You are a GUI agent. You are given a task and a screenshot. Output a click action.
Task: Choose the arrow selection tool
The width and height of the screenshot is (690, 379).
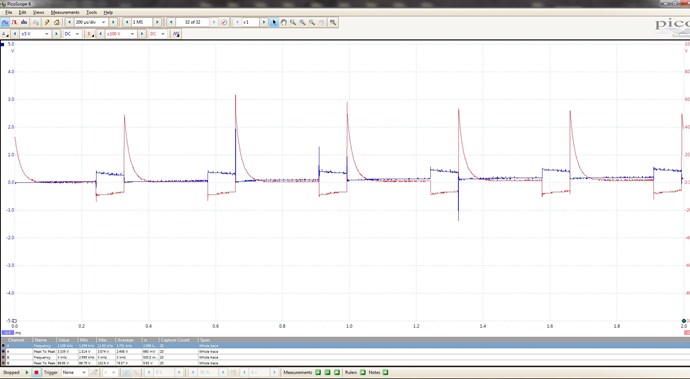coord(274,22)
